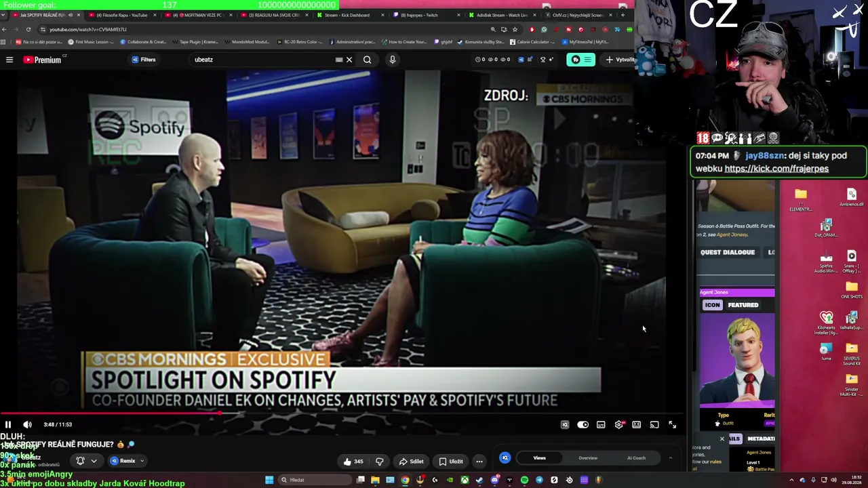Open 'RC-20 Retro Color' bookmark
868x488 pixels.
coord(300,42)
